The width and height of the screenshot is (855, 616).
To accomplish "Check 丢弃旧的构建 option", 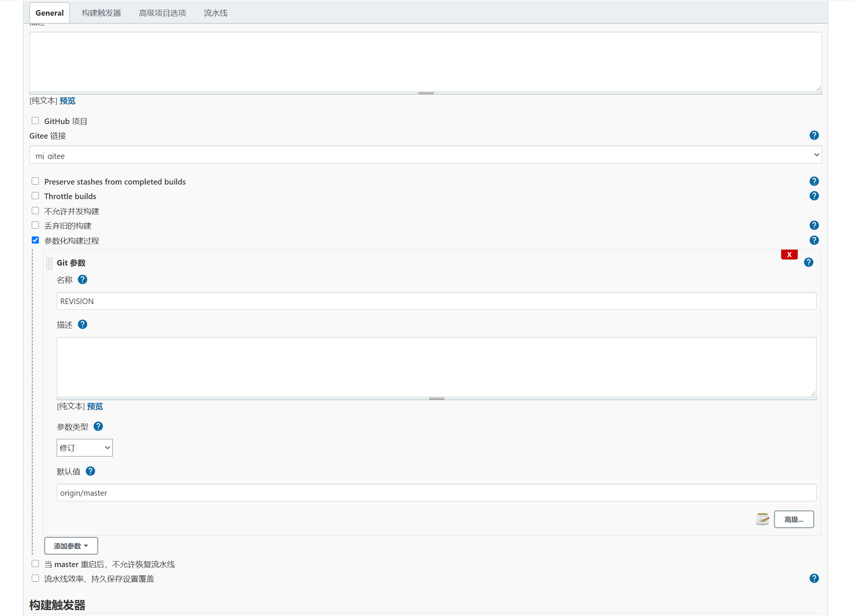I will (35, 225).
